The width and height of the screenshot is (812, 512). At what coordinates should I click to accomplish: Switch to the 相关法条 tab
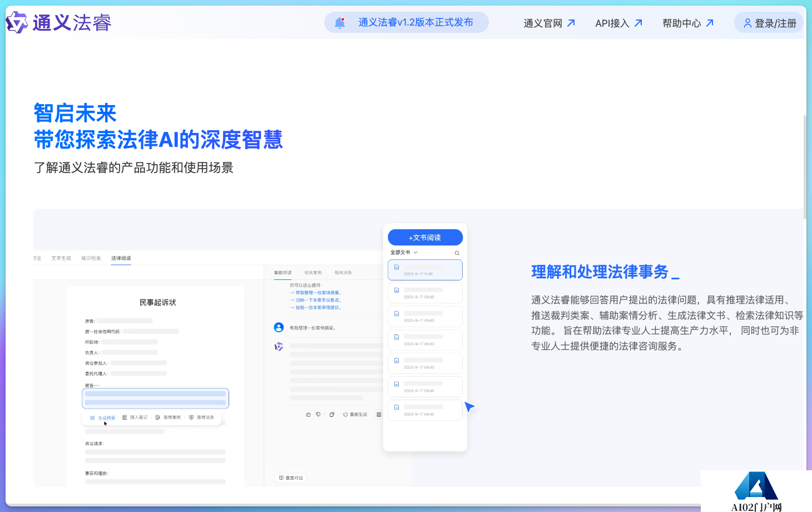pos(343,273)
